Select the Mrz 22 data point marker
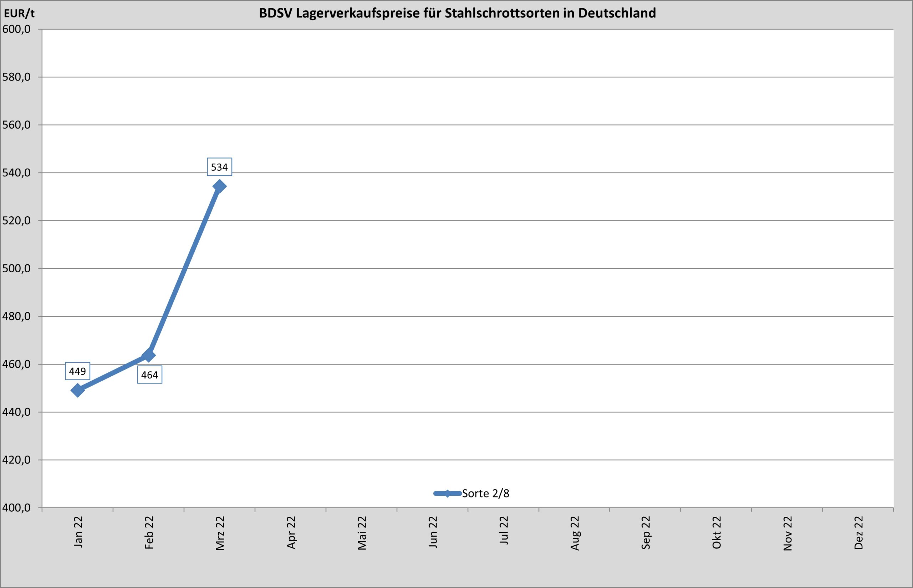 click(220, 186)
